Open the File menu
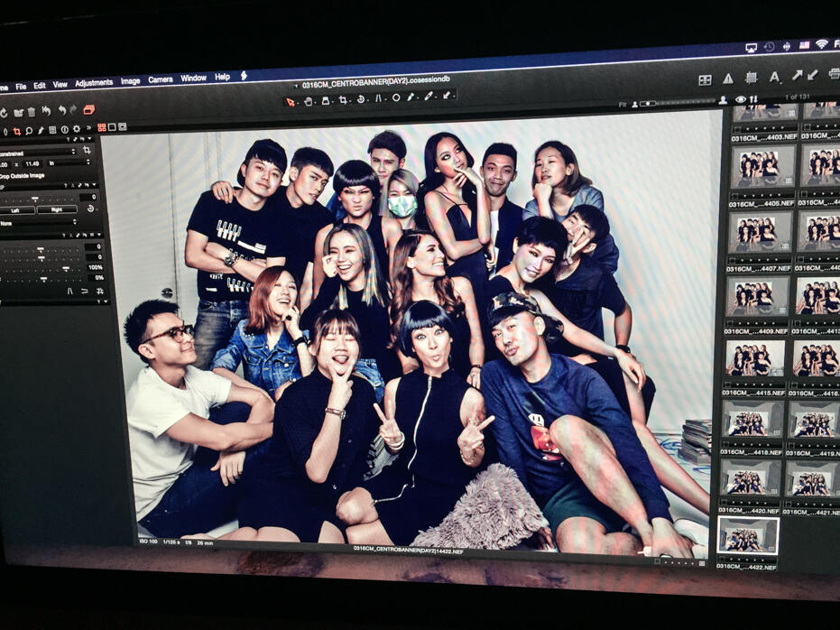Image resolution: width=840 pixels, height=630 pixels. pos(21,87)
